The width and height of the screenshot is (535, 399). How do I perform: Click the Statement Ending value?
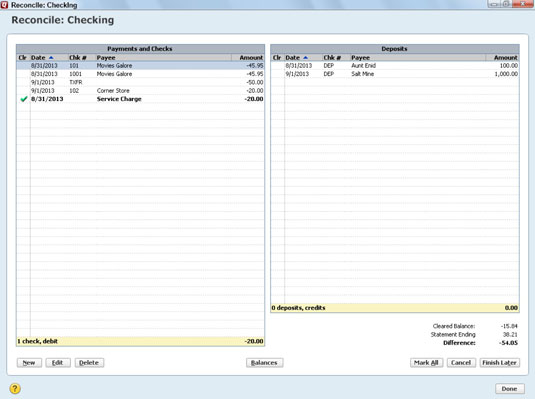click(510, 334)
